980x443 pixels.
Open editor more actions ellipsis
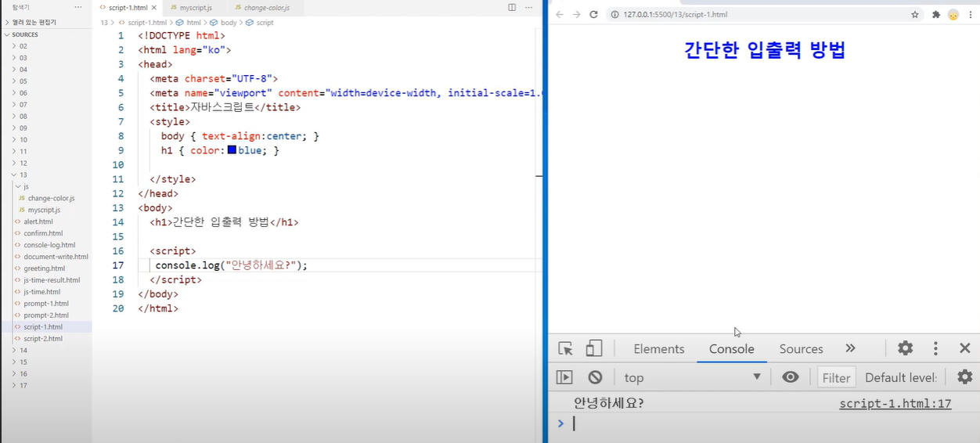(529, 7)
